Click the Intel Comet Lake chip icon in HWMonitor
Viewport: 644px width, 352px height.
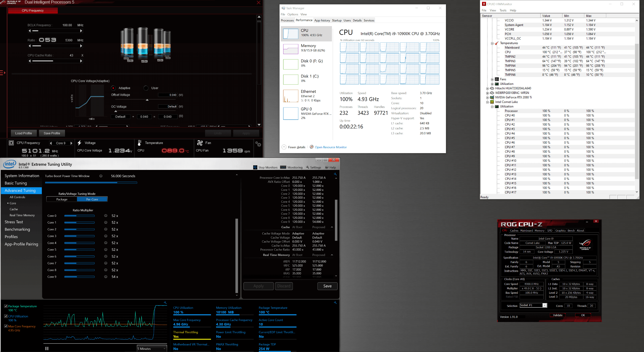[492, 102]
